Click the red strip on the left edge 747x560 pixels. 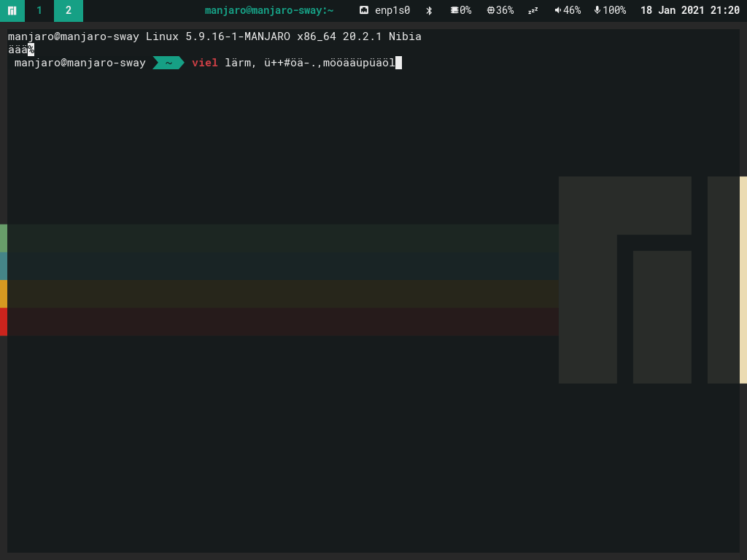click(x=3, y=321)
